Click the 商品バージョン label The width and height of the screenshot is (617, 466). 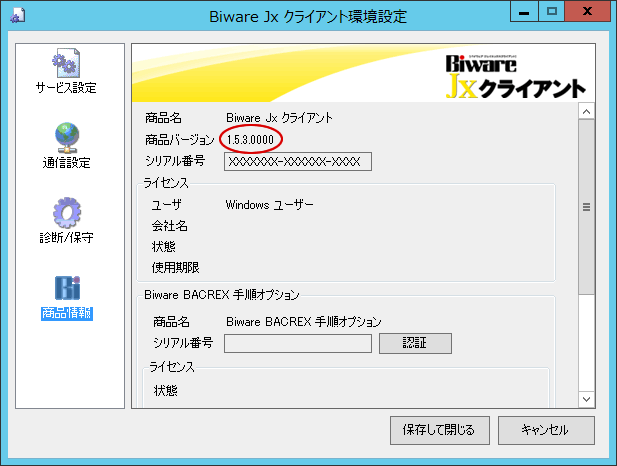pos(179,139)
